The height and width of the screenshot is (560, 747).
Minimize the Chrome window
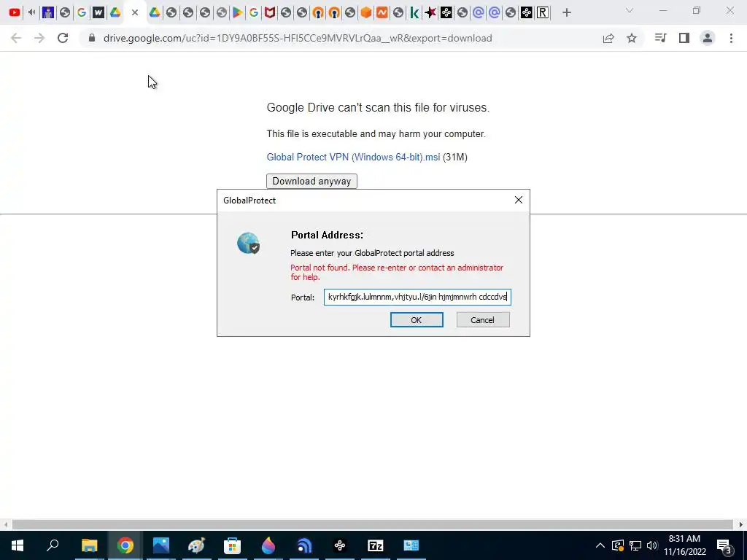[x=663, y=10]
